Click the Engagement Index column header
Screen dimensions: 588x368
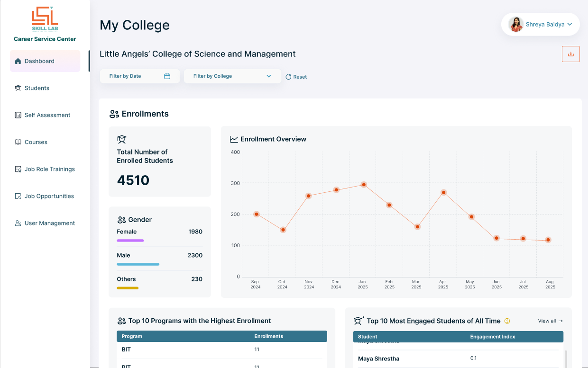492,337
